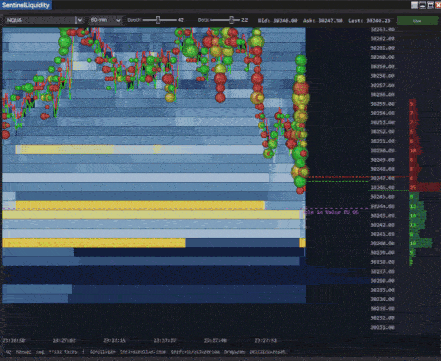
Task: Click the Dots slider handle
Action: point(231,20)
